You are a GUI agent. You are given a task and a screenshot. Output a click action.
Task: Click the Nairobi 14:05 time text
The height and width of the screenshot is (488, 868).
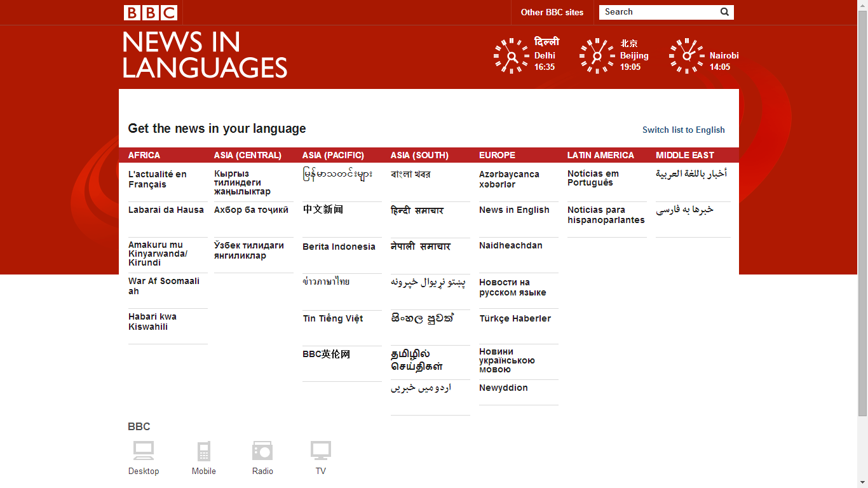[x=720, y=67]
